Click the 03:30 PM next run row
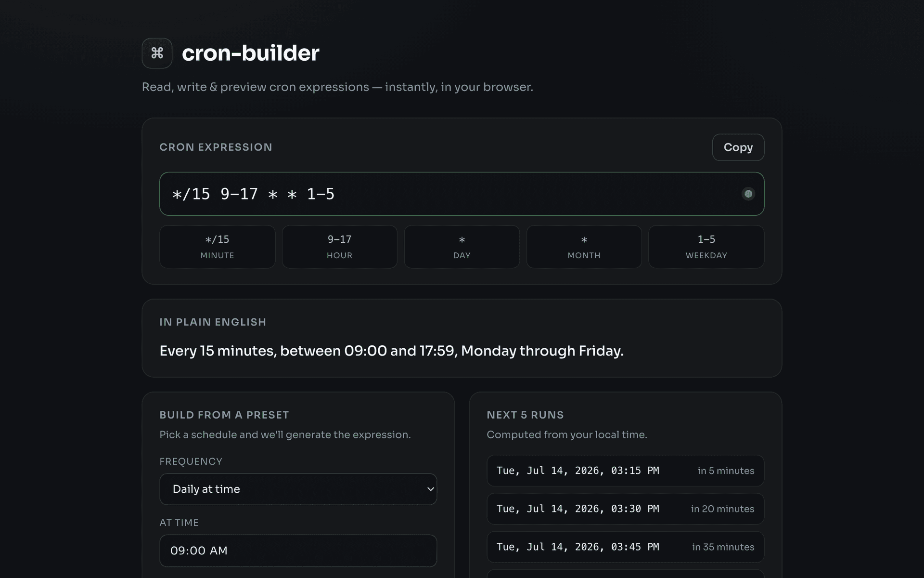Image resolution: width=924 pixels, height=578 pixels. pos(625,509)
